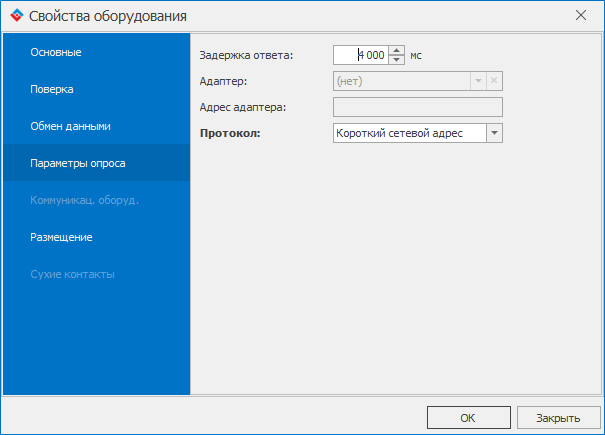
Task: Select the Параметры опроса tab
Action: coord(96,163)
